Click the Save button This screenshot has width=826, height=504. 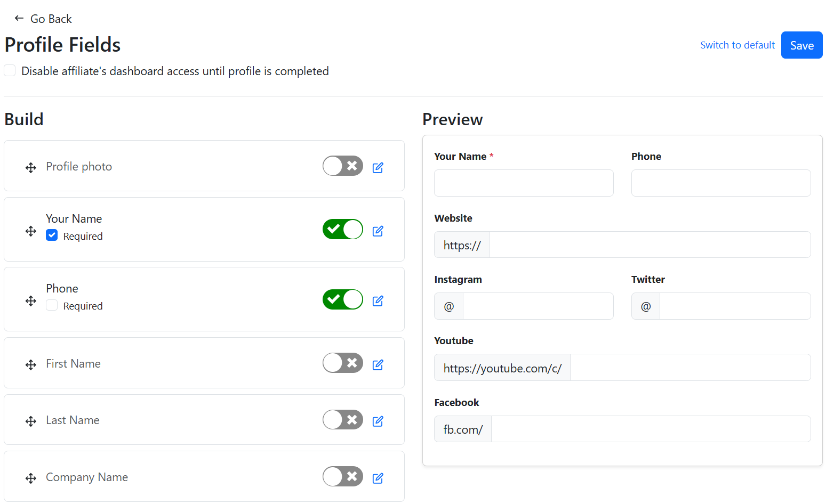[x=801, y=45]
